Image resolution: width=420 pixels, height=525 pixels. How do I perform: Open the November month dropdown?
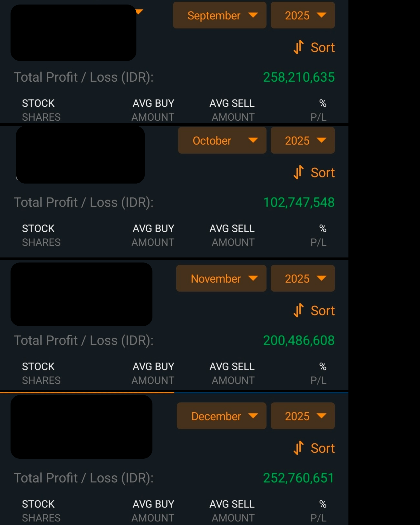tap(221, 278)
